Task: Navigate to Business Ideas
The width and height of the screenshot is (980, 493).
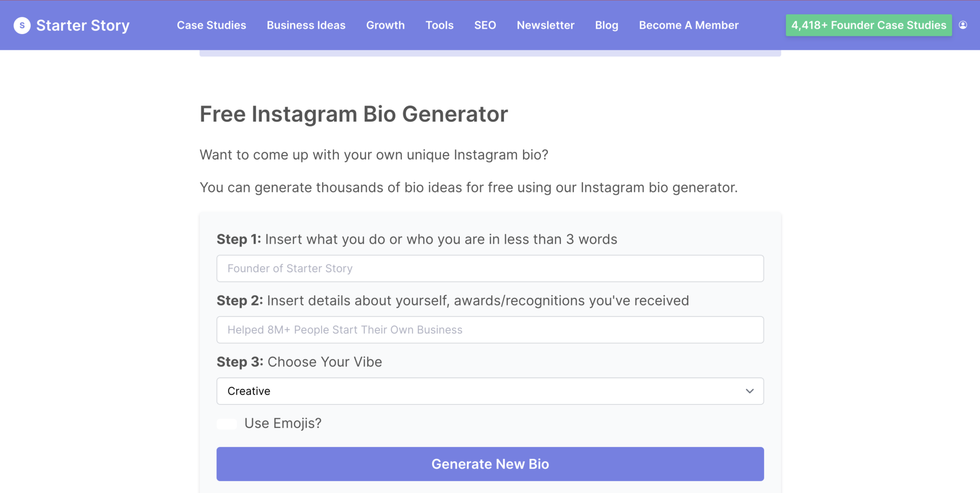Action: [x=306, y=25]
